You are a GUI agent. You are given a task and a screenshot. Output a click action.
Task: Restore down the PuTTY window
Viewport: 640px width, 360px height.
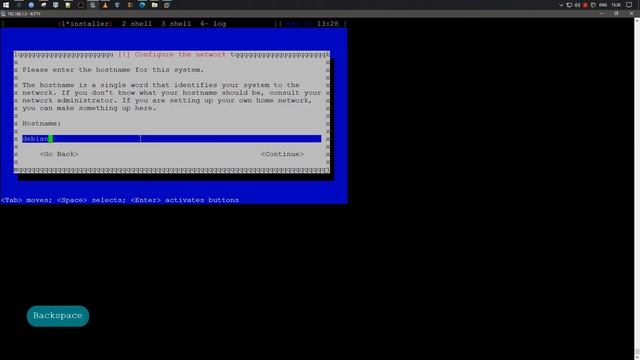[x=616, y=14]
